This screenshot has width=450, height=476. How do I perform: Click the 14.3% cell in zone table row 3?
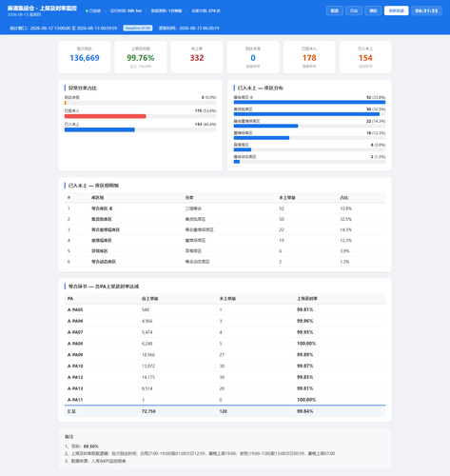coord(345,229)
